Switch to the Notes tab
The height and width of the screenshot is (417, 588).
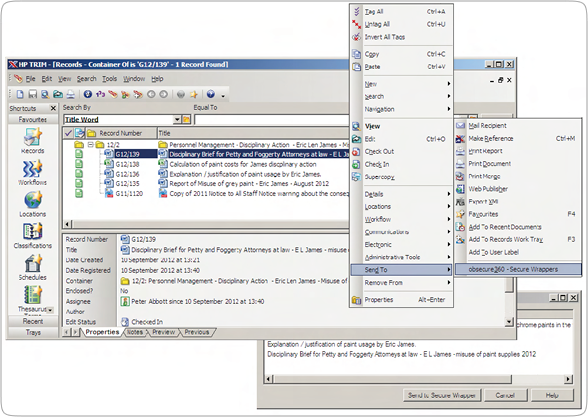(135, 332)
